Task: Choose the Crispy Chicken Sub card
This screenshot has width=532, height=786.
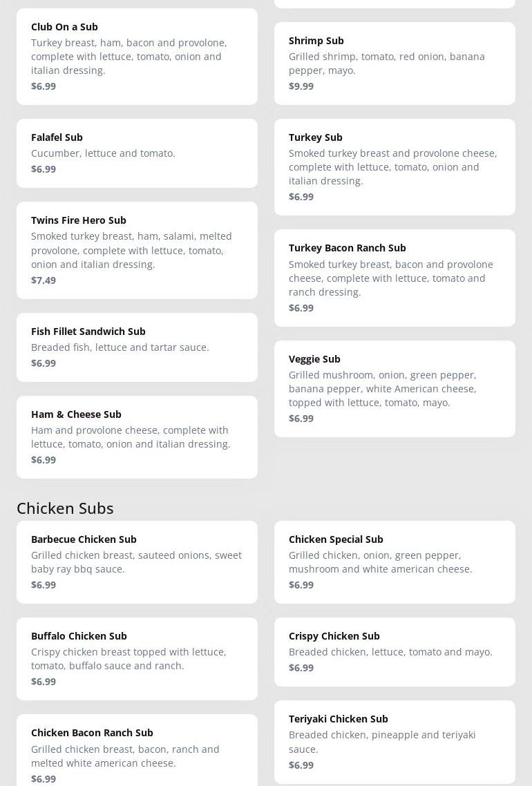Action: point(395,651)
